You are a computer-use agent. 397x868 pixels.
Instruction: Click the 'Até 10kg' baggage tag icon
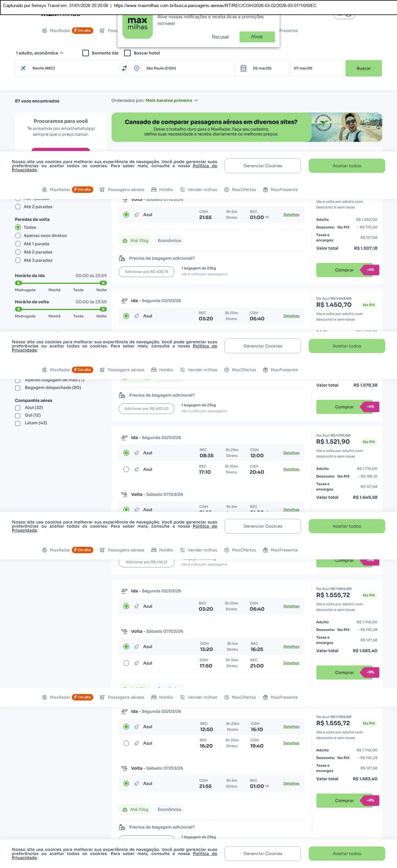(125, 241)
